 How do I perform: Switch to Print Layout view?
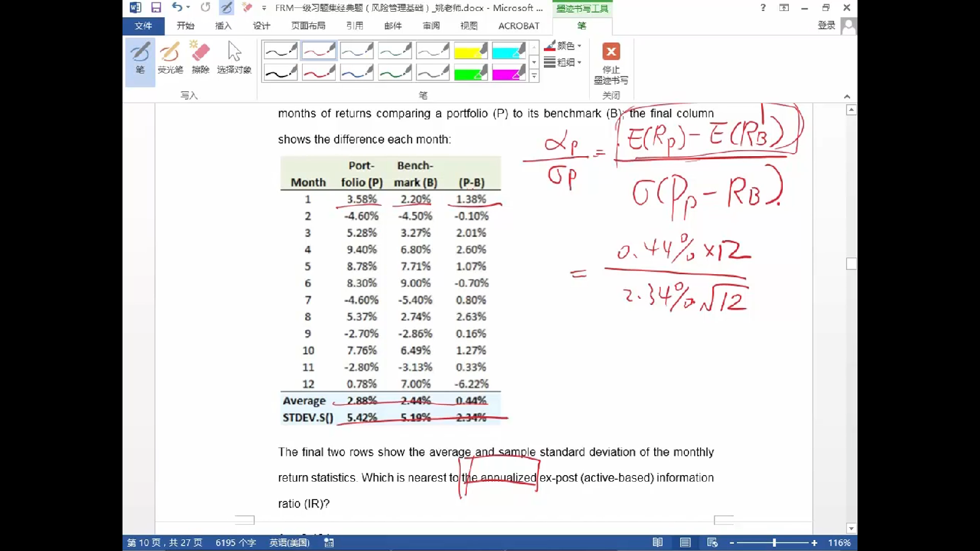click(685, 542)
